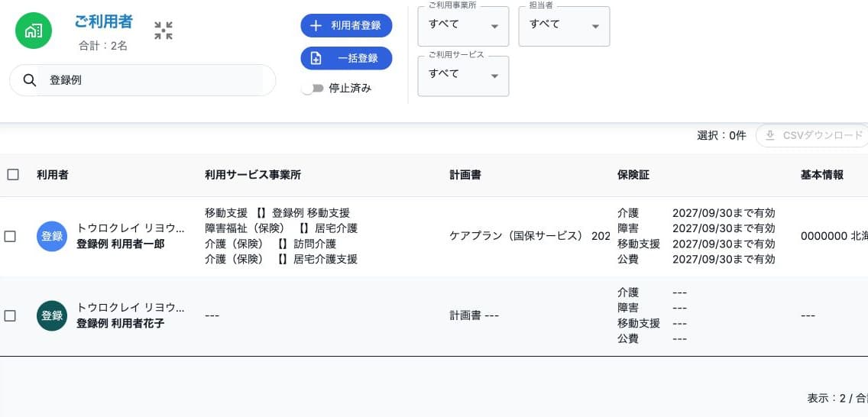Click the 計画書 column header
Image resolution: width=868 pixels, height=417 pixels.
point(465,175)
